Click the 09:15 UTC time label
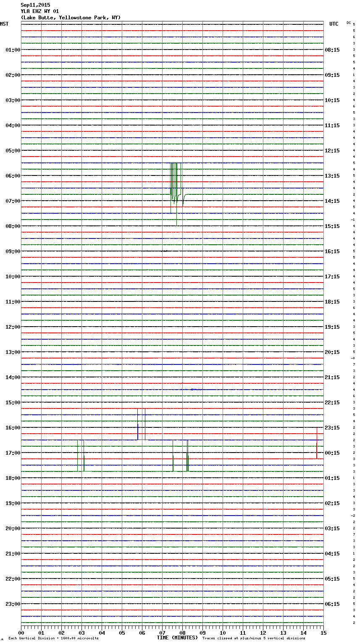Image resolution: width=357 pixels, height=644 pixels. coord(332,75)
